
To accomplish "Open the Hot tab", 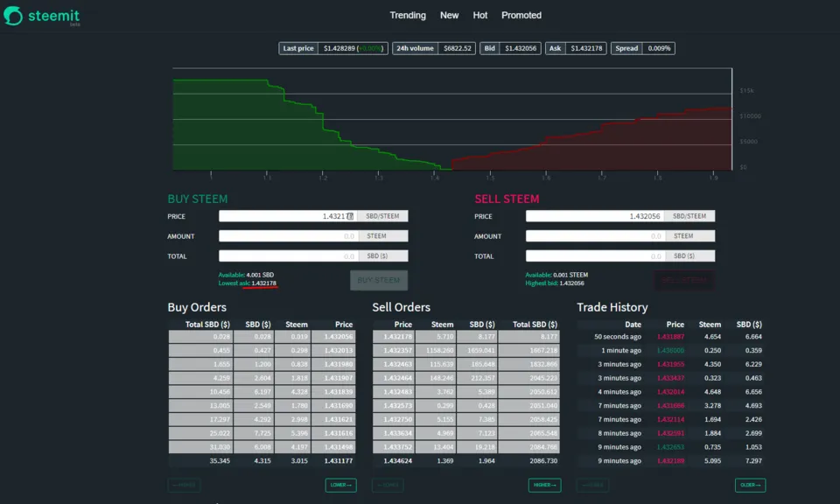I will coord(480,16).
